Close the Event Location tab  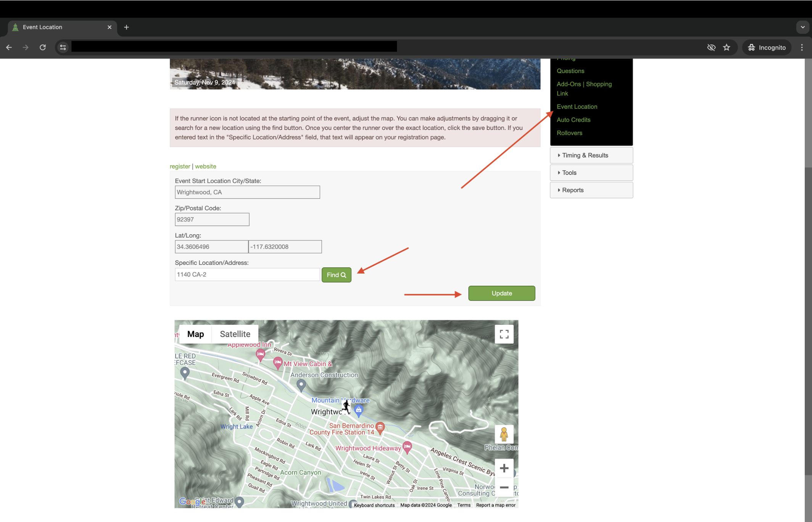[110, 27]
